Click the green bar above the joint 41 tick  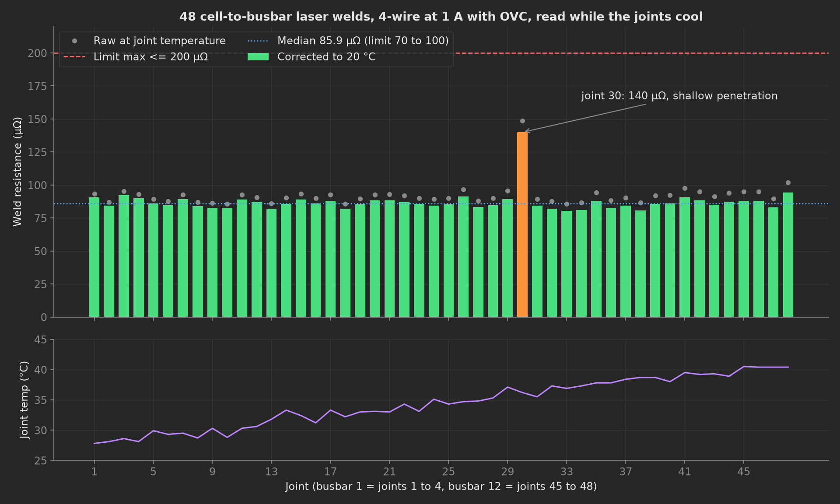685,257
